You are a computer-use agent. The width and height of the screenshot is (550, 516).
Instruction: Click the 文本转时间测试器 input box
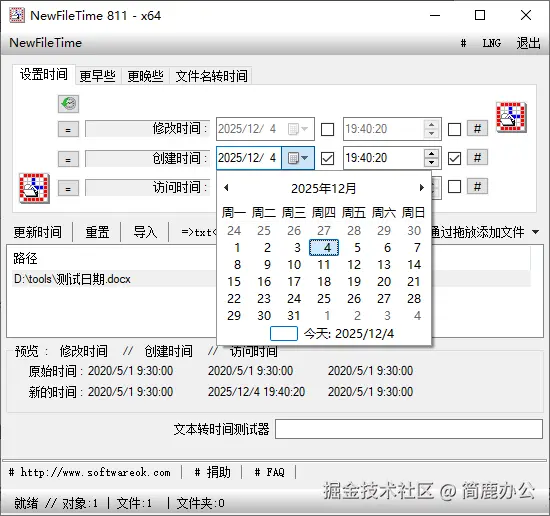(x=409, y=429)
